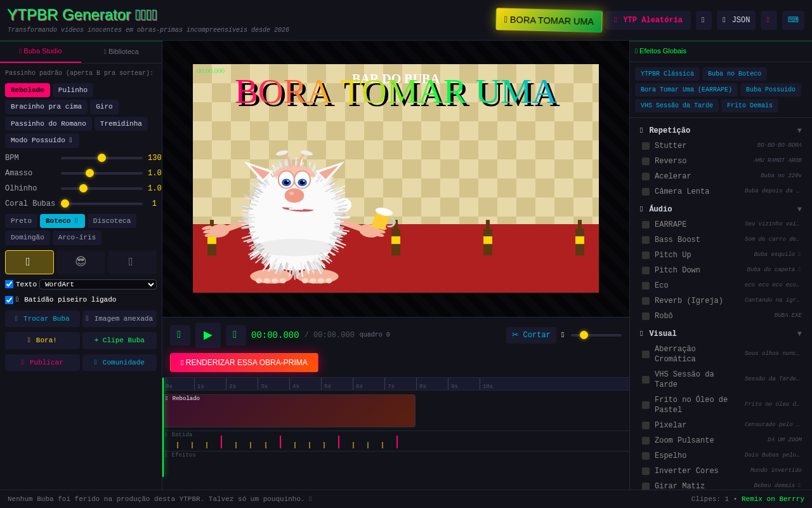Select the Rebolado clip in the timeline
Image resolution: width=812 pixels, height=508 pixels.
pos(289,411)
